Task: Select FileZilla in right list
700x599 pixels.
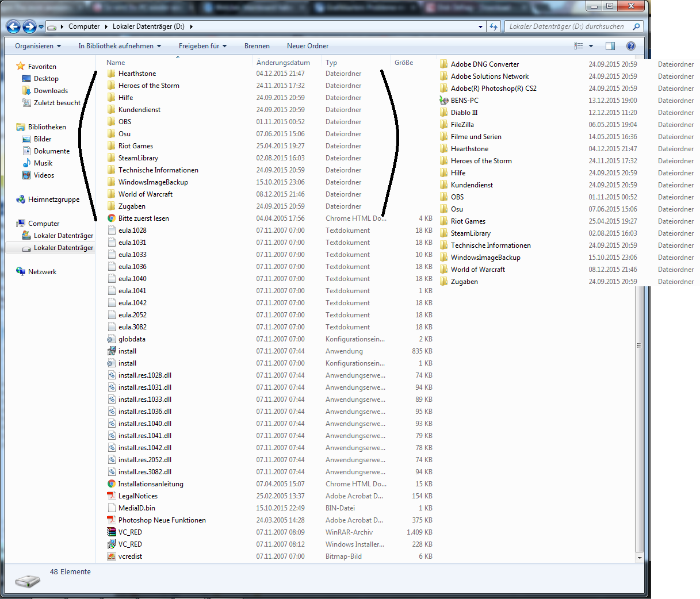Action: 462,125
